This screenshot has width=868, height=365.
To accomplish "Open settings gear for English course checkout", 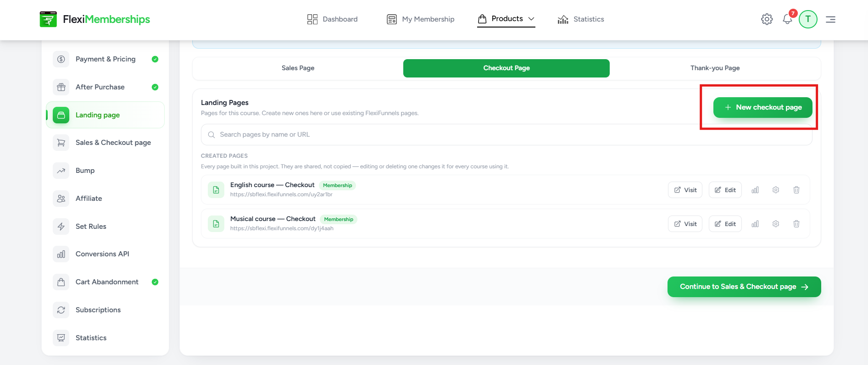I will (x=776, y=190).
